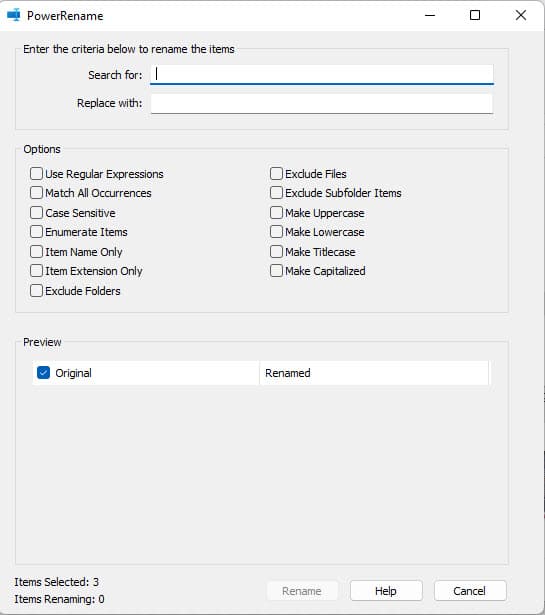Screen dimensions: 545x615
Task: Click the disabled Rename button
Action: coord(302,591)
